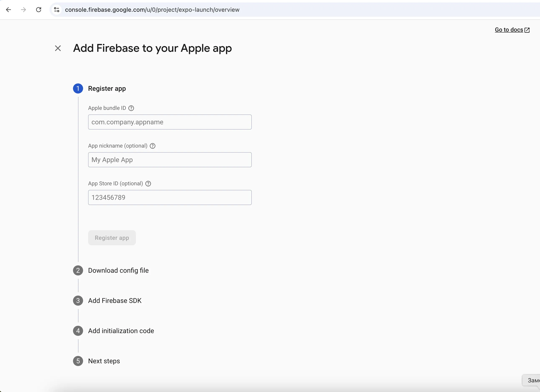The width and height of the screenshot is (540, 392).
Task: Show help for App Store ID
Action: [x=148, y=184]
